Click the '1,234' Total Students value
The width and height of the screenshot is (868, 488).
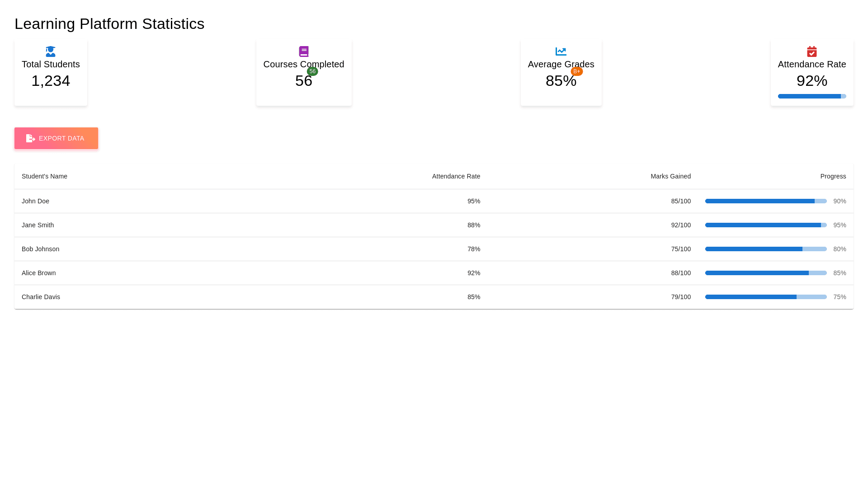51,81
